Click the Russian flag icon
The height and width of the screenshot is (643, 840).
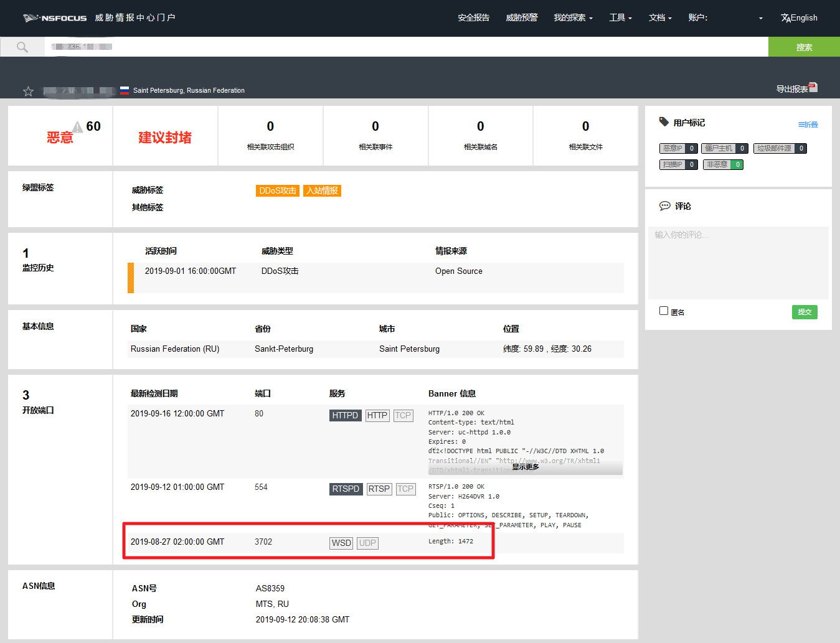tap(125, 90)
